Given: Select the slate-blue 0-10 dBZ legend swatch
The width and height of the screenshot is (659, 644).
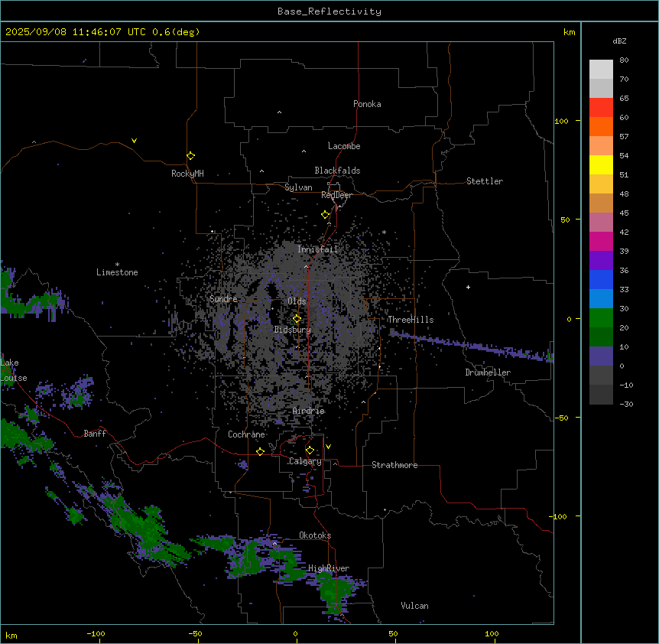Looking at the screenshot, I should 601,356.
